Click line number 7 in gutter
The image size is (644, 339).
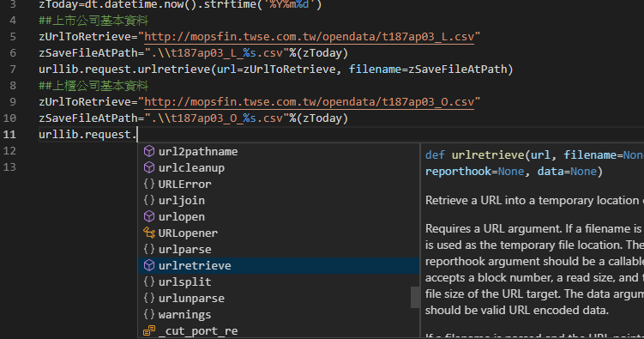pos(13,69)
